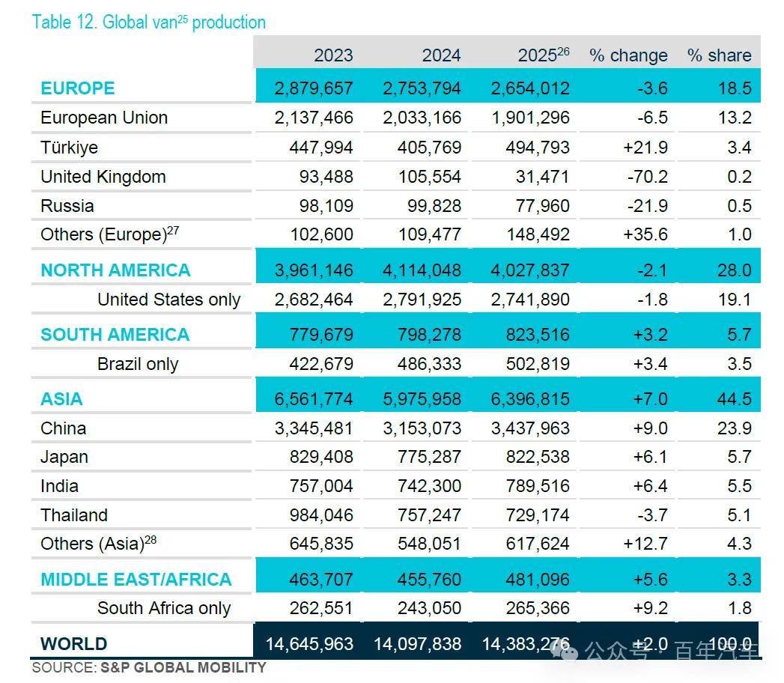This screenshot has height=683, width=784.
Task: Click the United Kingdom row label
Action: [x=103, y=177]
